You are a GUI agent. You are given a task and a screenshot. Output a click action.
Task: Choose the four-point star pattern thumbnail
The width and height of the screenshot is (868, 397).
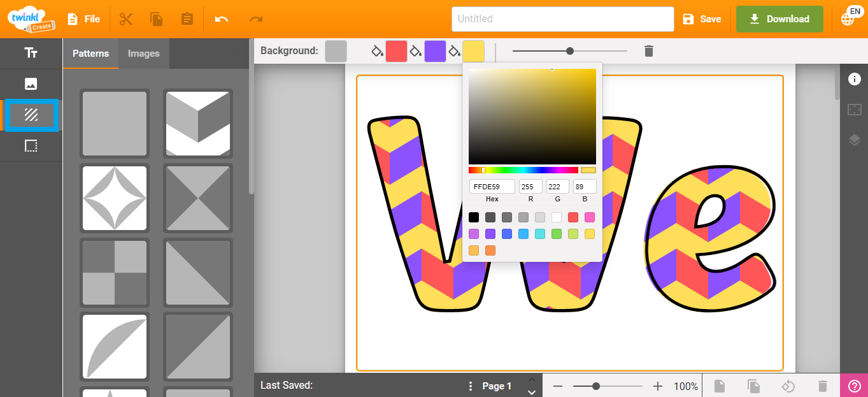[x=115, y=198]
